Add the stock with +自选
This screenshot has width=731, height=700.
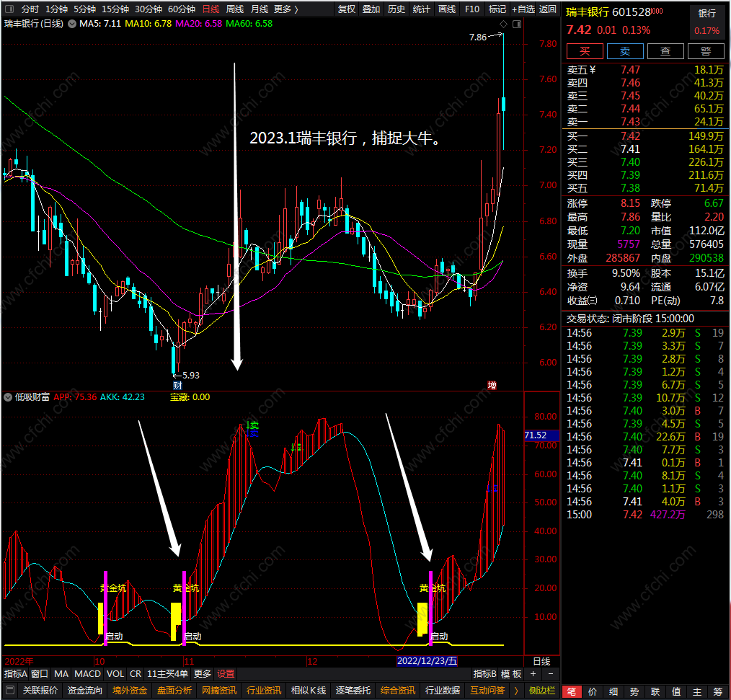[x=523, y=9]
